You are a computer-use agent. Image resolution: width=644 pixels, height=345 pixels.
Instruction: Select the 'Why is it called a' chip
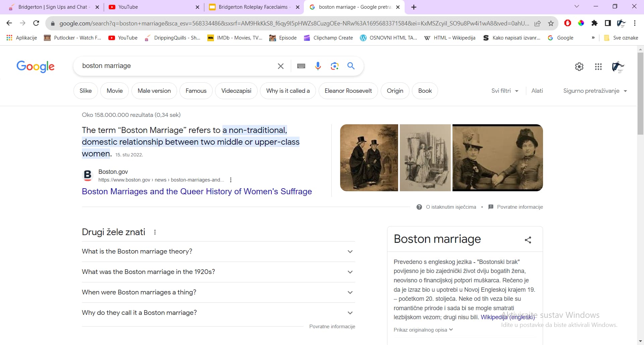click(x=288, y=91)
